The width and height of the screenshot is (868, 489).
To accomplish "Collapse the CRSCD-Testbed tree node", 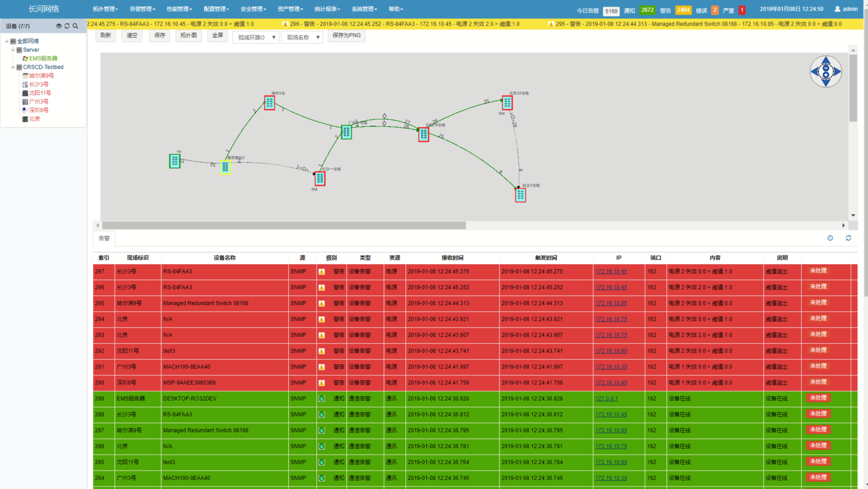I will pos(13,67).
